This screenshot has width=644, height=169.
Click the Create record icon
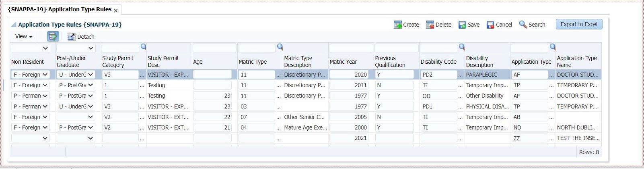point(397,25)
